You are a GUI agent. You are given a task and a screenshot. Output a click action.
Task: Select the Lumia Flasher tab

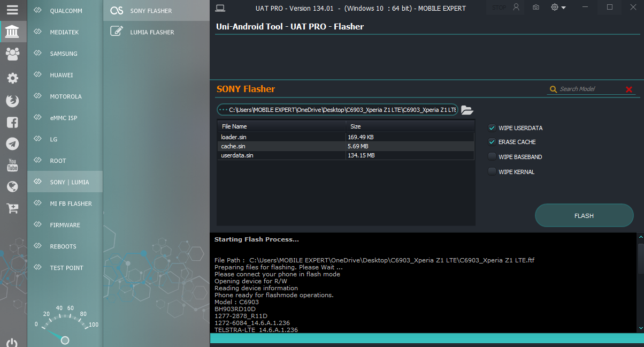pos(156,32)
